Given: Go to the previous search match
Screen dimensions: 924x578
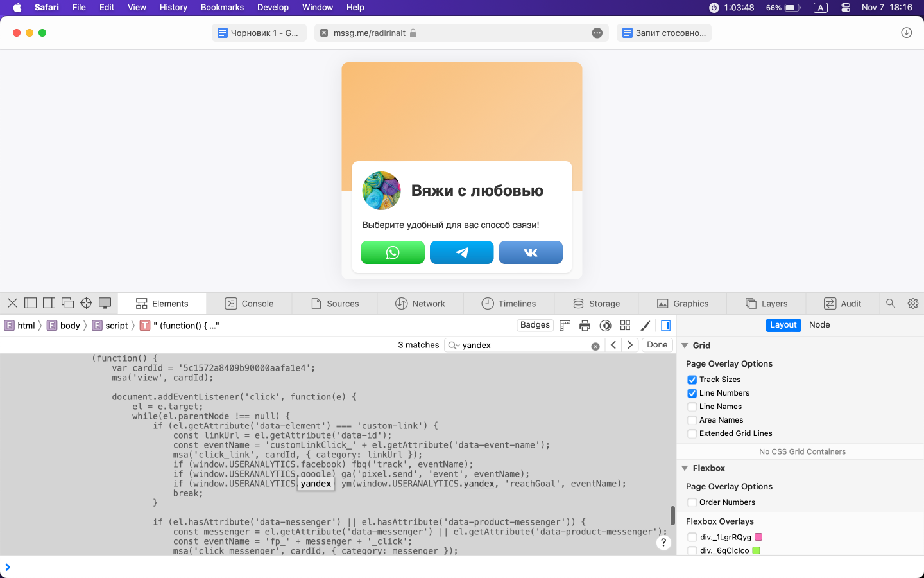Looking at the screenshot, I should click(x=613, y=345).
